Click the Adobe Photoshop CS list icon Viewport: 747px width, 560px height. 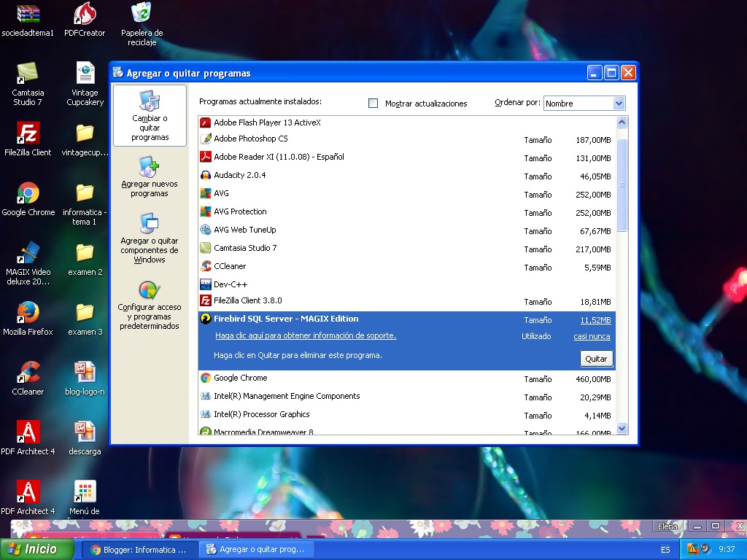(x=205, y=139)
